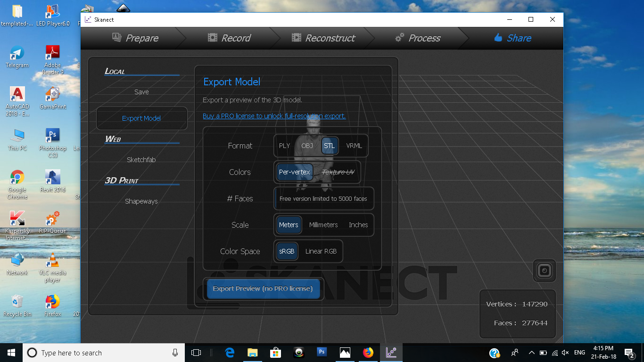Open the Windows Start menu
The width and height of the screenshot is (644, 362).
(x=11, y=353)
